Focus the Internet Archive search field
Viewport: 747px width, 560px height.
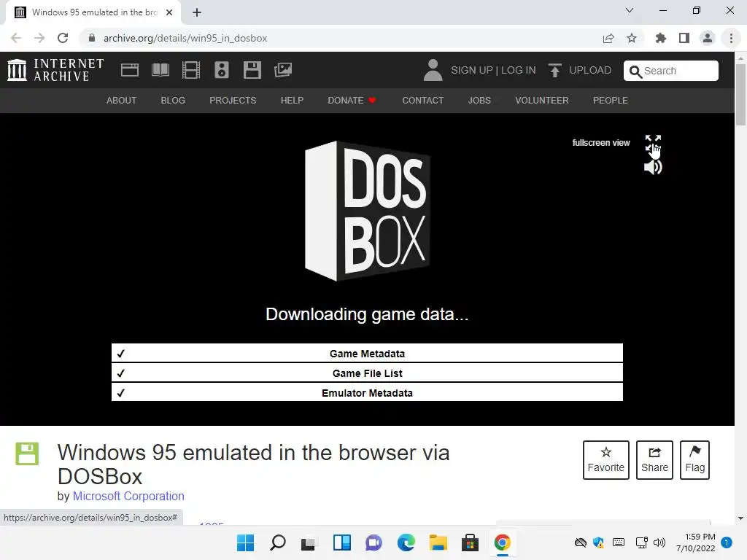pos(671,71)
